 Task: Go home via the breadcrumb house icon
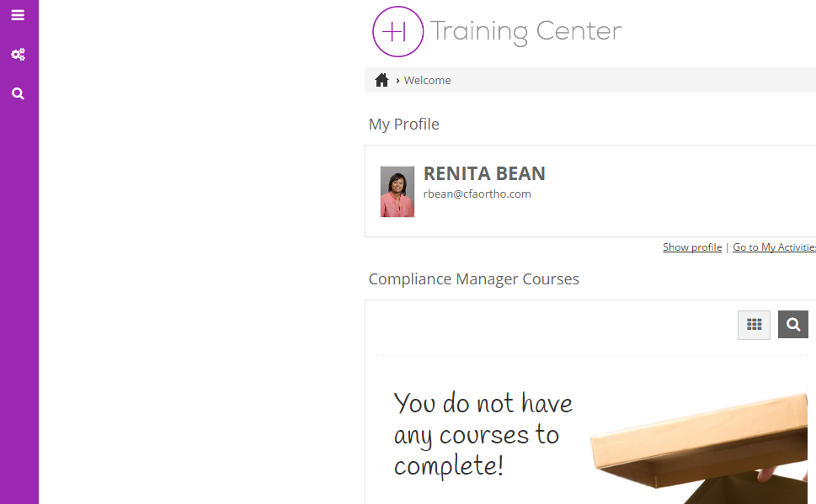click(x=381, y=80)
